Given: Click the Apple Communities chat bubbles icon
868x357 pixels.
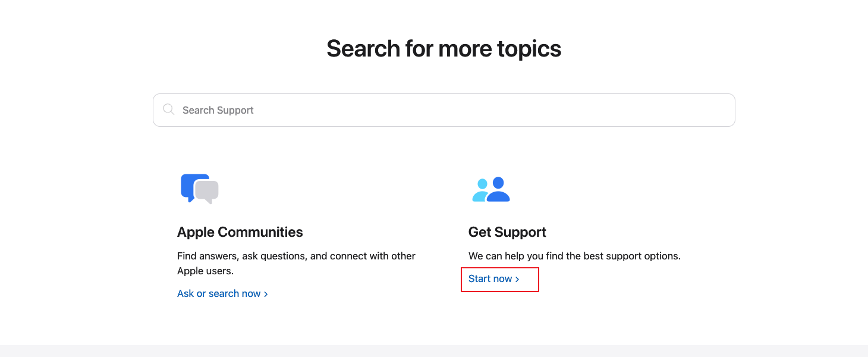Looking at the screenshot, I should click(x=199, y=189).
